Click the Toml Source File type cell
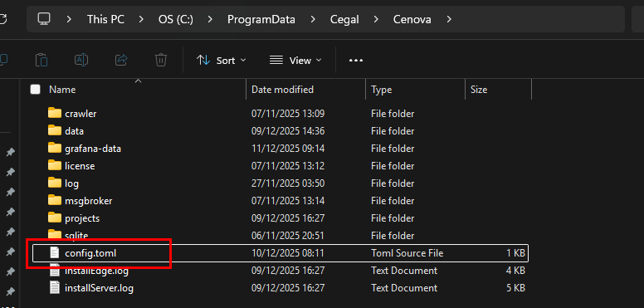Image resolution: width=644 pixels, height=308 pixels. [x=407, y=253]
